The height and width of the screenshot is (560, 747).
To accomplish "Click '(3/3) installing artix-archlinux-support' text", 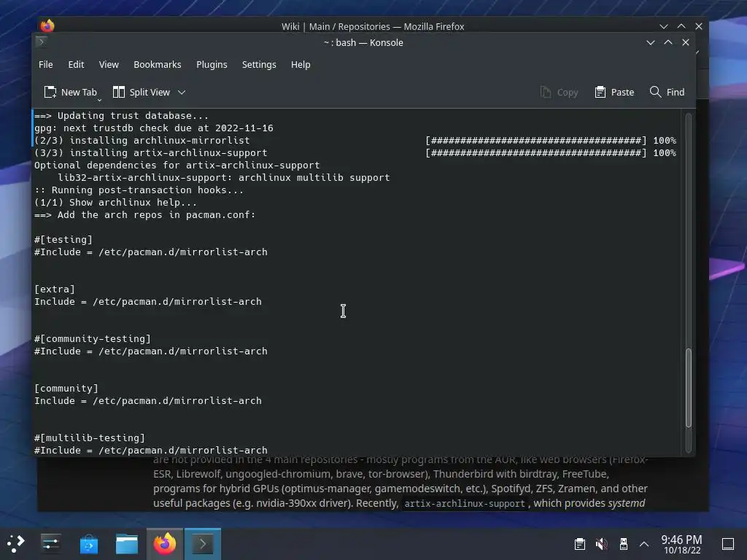I will (150, 153).
